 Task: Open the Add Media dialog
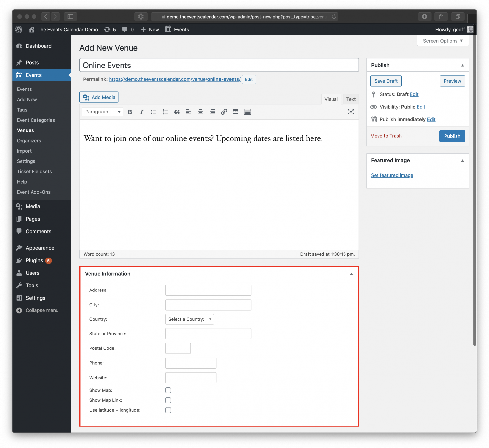click(99, 97)
